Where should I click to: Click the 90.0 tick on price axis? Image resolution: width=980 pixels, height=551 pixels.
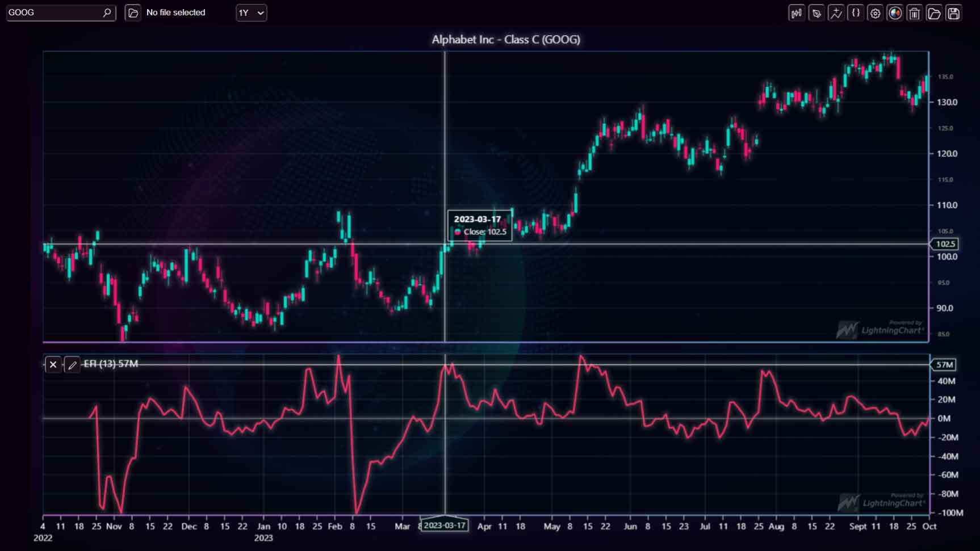click(x=945, y=308)
